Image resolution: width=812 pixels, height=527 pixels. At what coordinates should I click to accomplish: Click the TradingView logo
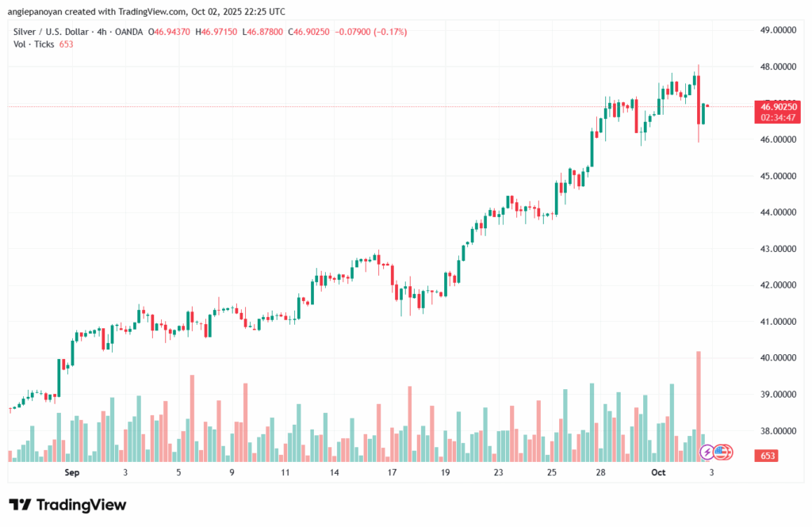(67, 505)
